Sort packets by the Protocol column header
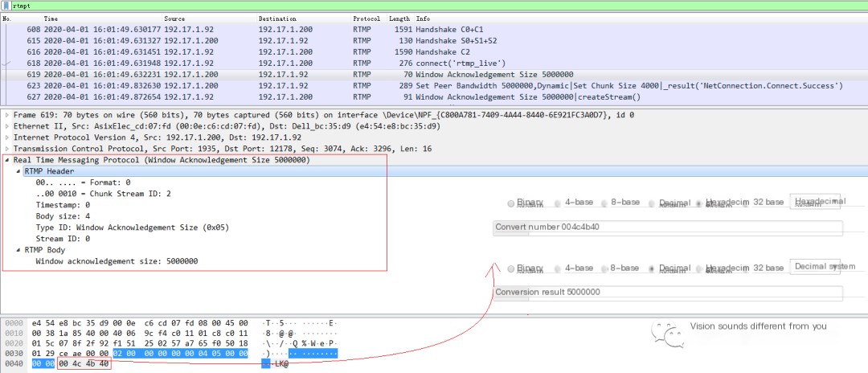 pos(368,18)
